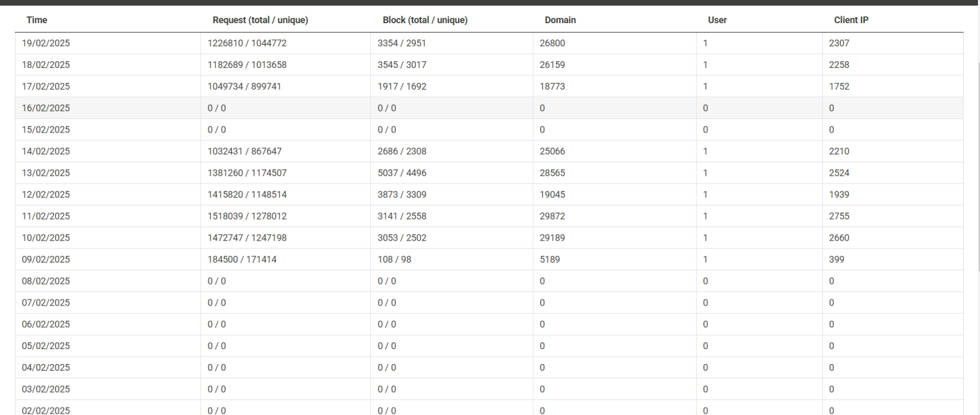
Task: Click the Block (total / unique) column header
Action: point(425,20)
